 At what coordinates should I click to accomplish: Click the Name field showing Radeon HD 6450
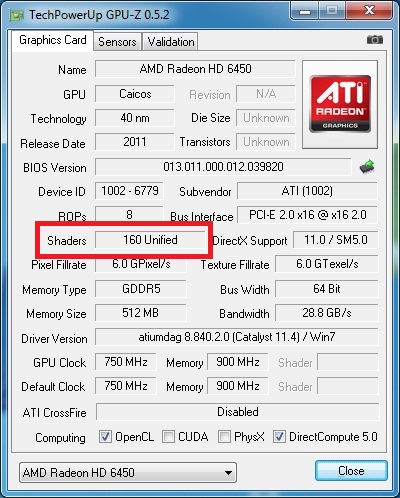click(x=195, y=69)
